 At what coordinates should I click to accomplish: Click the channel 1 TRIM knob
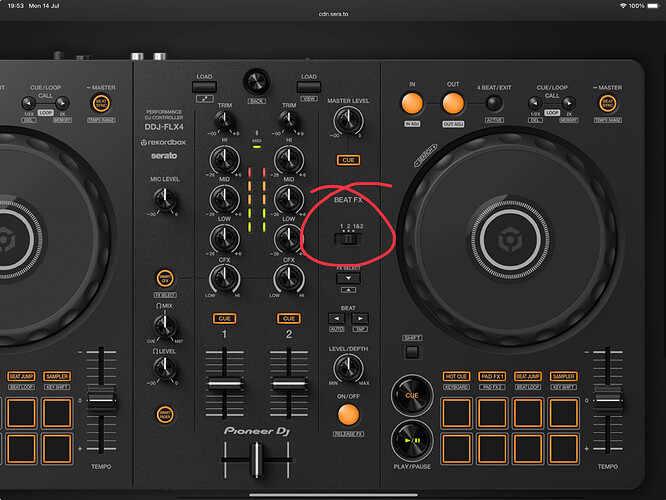click(x=224, y=121)
